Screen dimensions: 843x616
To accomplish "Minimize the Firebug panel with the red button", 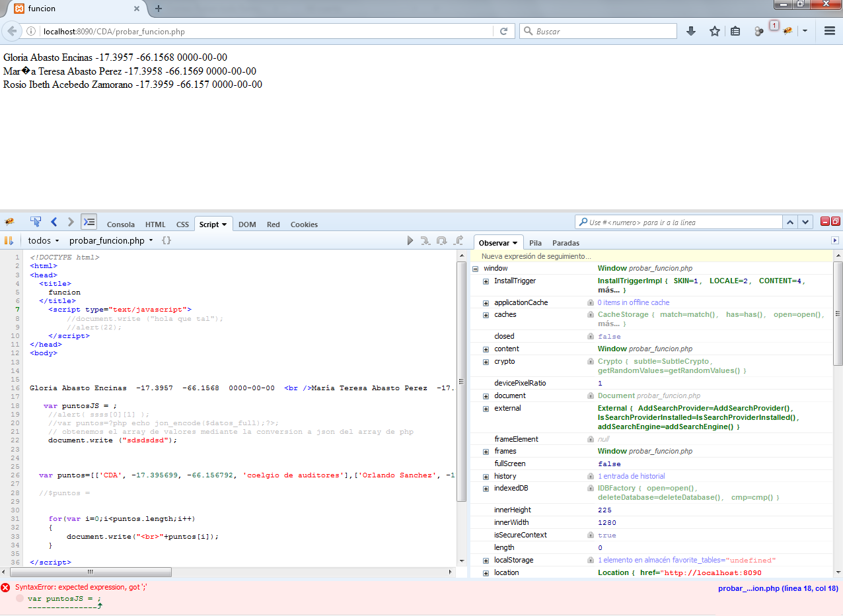I will click(x=825, y=222).
